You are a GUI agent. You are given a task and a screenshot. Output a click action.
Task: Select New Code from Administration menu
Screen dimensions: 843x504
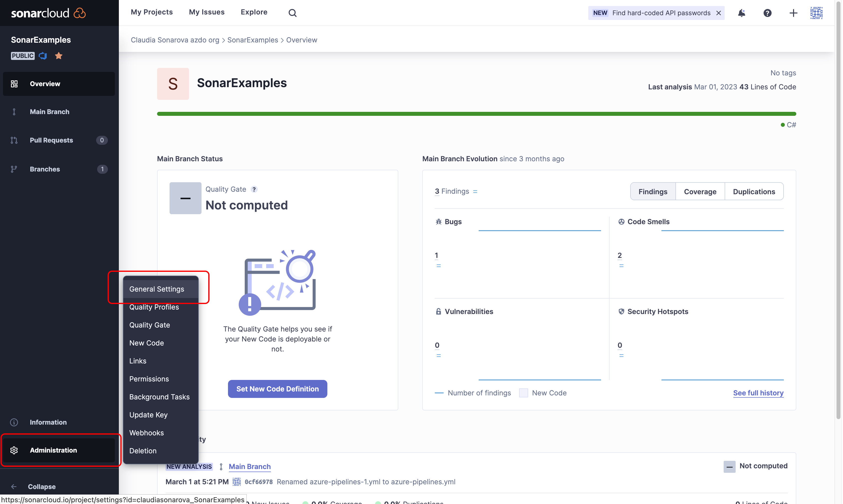(161, 343)
